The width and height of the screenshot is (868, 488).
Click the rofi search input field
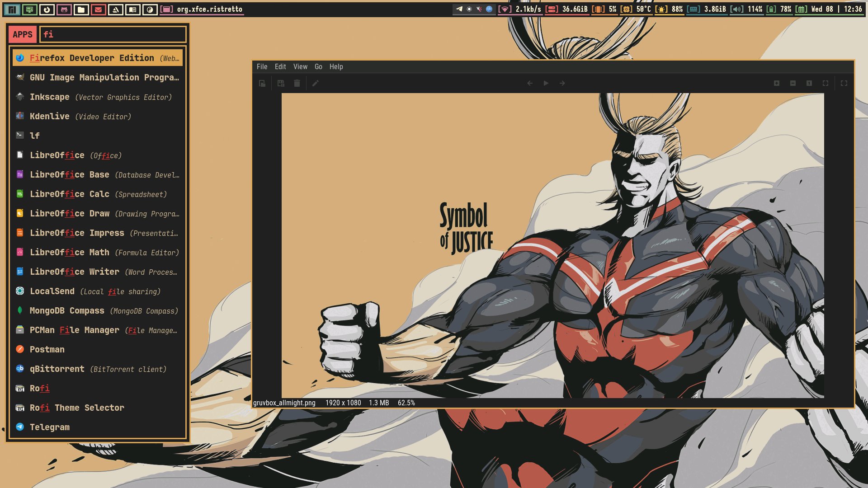click(x=113, y=34)
